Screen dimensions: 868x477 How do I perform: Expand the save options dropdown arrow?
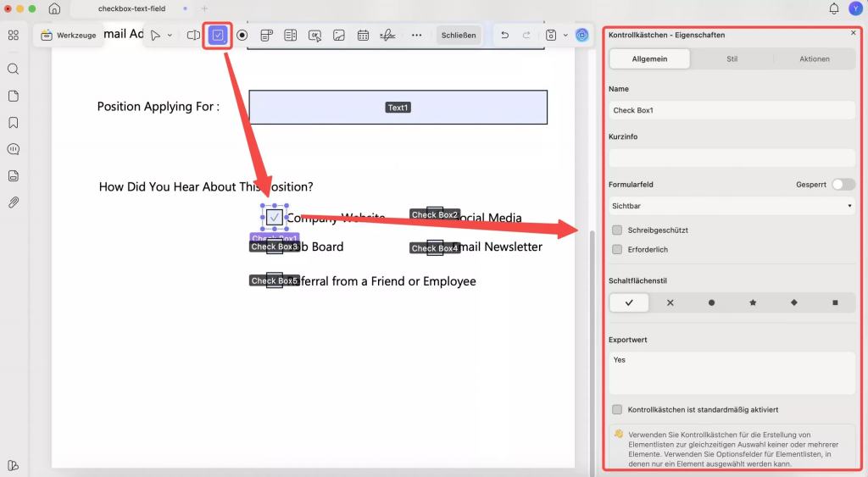565,35
